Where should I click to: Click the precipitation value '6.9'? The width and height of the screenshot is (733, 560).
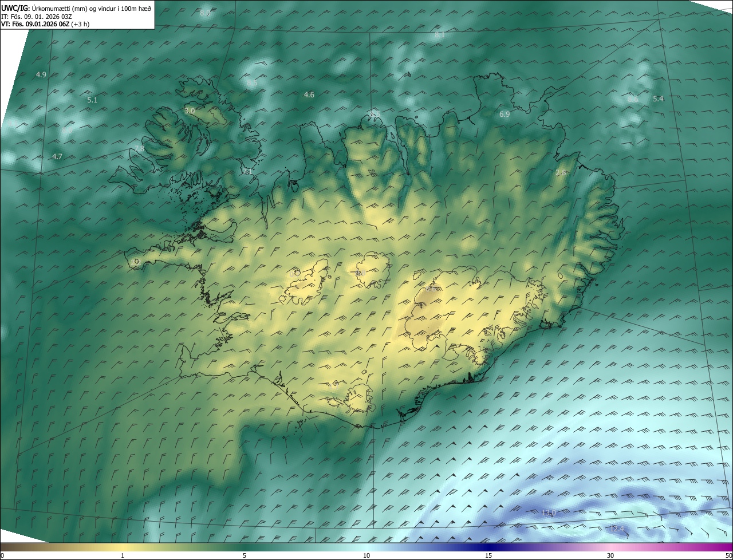click(505, 115)
